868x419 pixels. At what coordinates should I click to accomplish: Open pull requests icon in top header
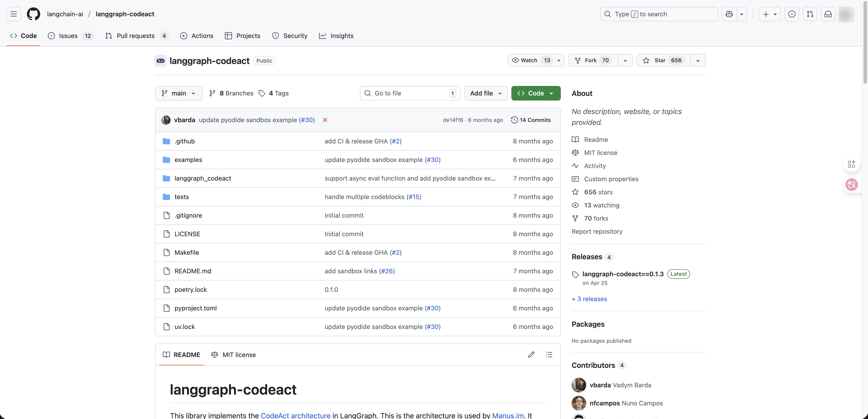click(810, 14)
